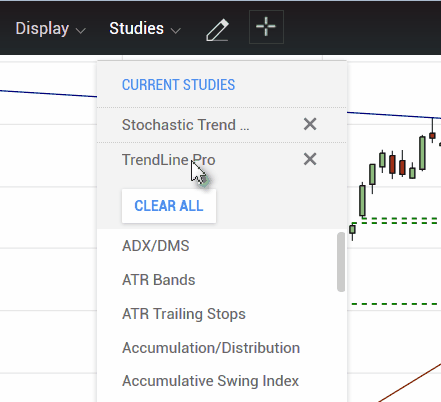441x402 pixels.
Task: Click the Display chevron arrow
Action: coord(81,31)
